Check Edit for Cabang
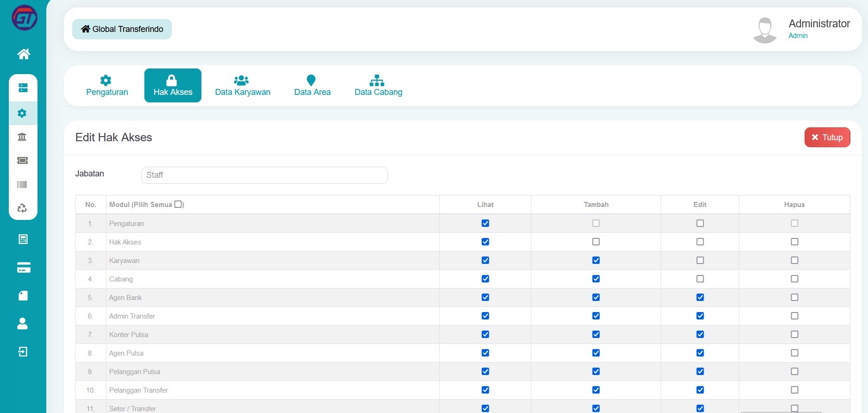Screen dimensions: 868x413 [x=700, y=279]
